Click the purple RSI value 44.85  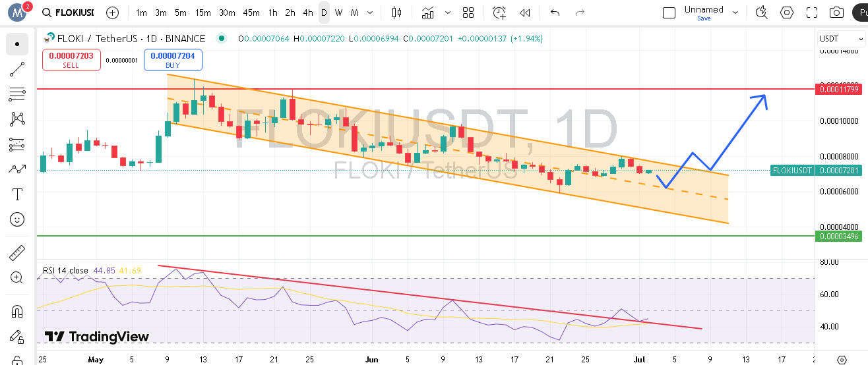point(104,270)
